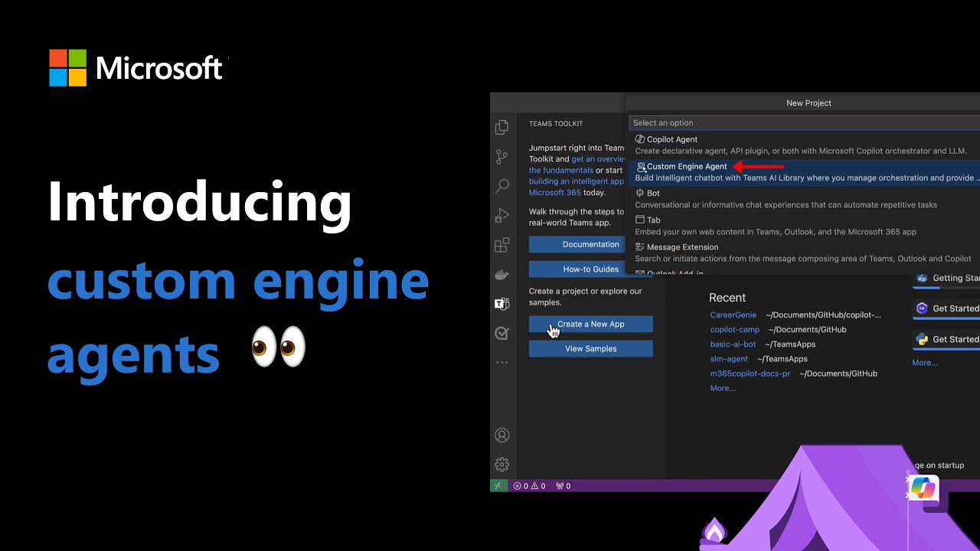Click the 'New Project' dialog title
Viewport: 980px width, 551px height.
click(808, 103)
